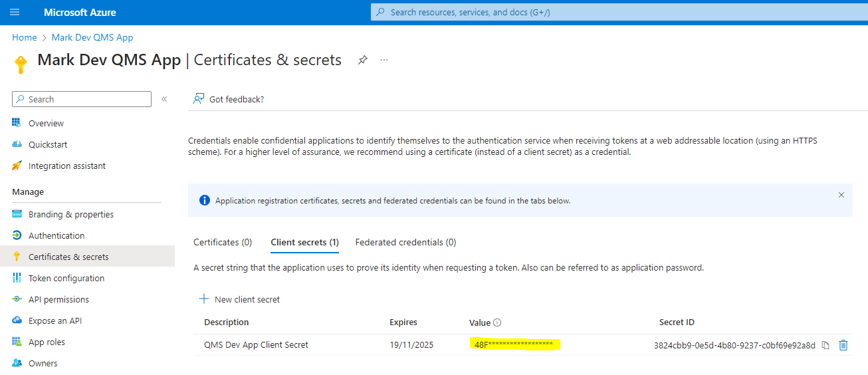Click the feedback person icon

click(x=198, y=99)
